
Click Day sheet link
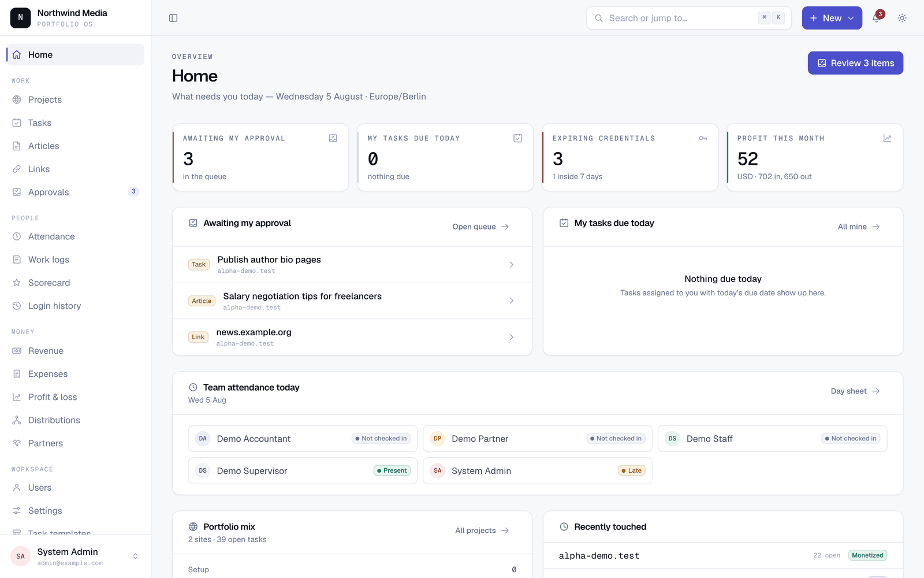tap(855, 391)
